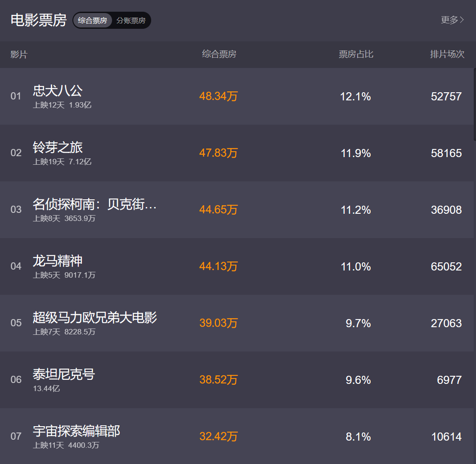Open 宇宙探索编辑部 movie title
This screenshot has width=476, height=464.
(x=76, y=431)
